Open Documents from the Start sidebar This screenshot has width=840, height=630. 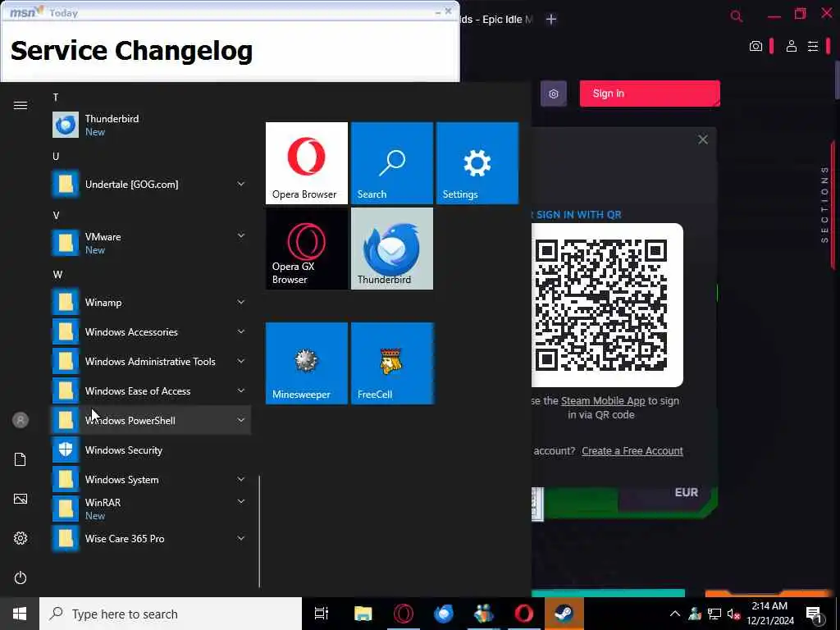[x=21, y=459]
